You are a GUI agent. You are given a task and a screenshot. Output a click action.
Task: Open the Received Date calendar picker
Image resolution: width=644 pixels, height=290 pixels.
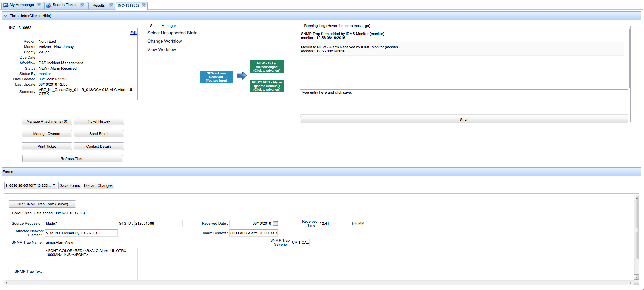(276, 223)
